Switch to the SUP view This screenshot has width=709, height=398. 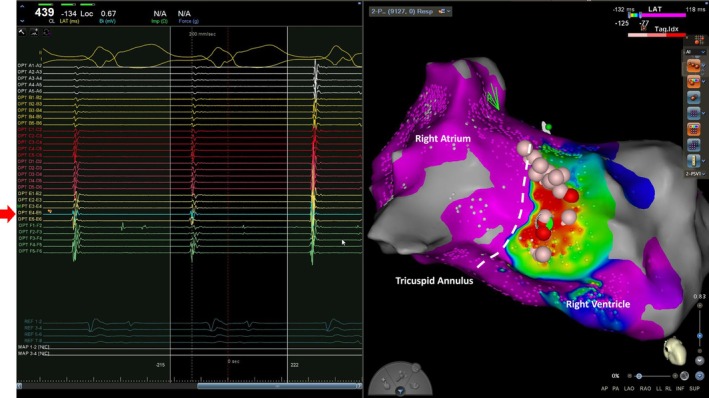click(x=695, y=389)
